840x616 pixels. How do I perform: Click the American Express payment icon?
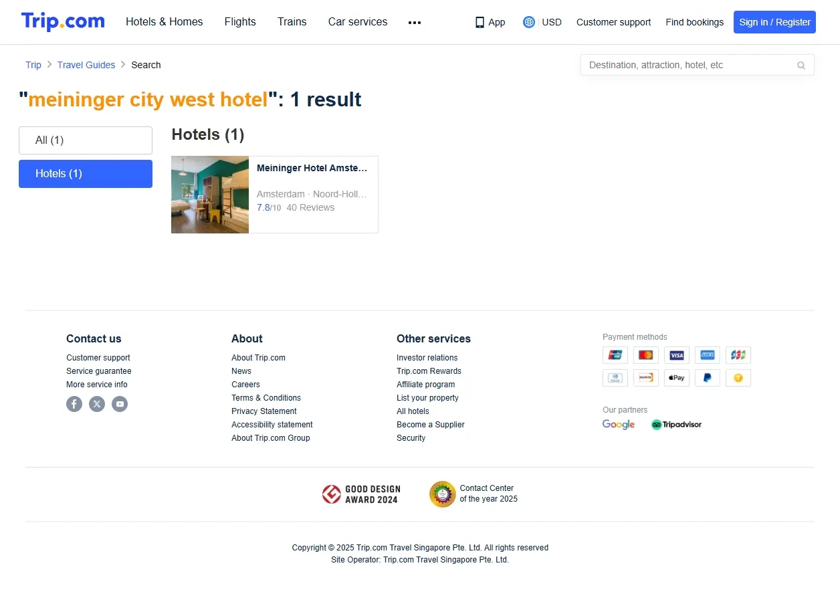pyautogui.click(x=708, y=355)
